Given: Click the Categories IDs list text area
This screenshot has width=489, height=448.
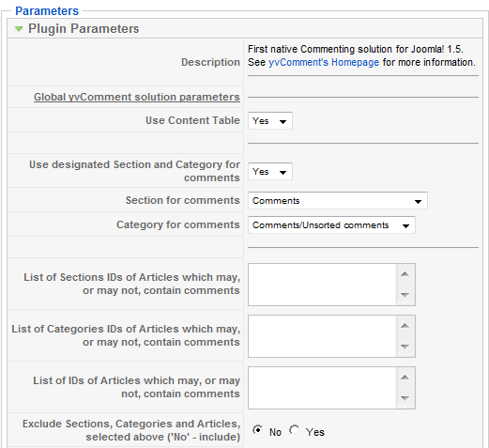Looking at the screenshot, I should point(322,336).
